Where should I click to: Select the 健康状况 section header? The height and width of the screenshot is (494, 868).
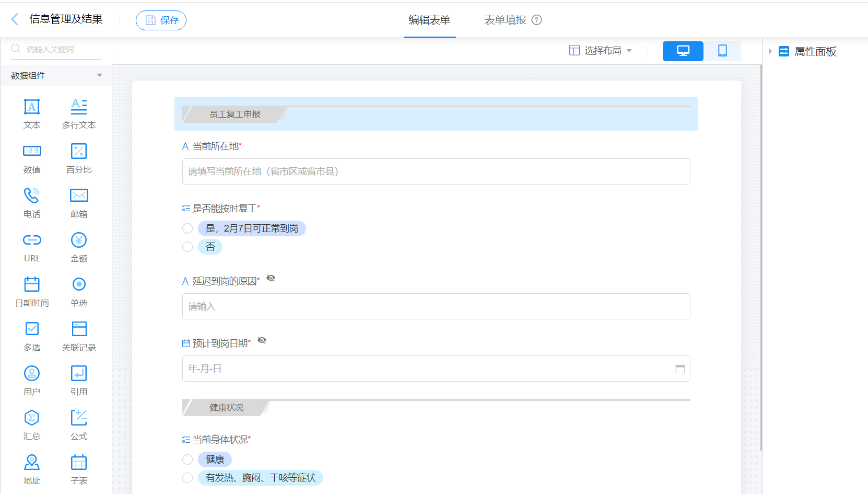click(436, 407)
